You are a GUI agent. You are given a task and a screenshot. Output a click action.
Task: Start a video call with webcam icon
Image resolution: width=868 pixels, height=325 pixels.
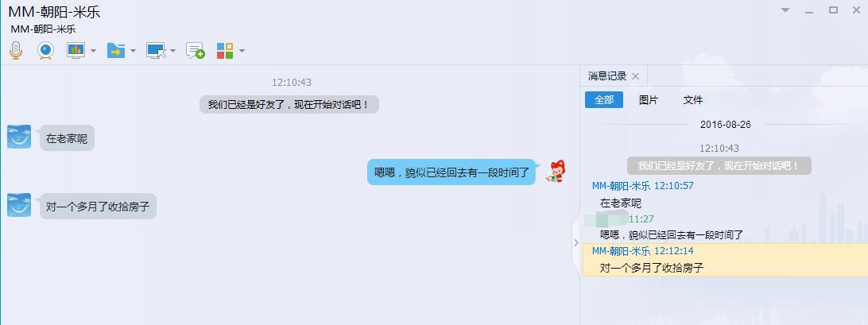[x=45, y=50]
